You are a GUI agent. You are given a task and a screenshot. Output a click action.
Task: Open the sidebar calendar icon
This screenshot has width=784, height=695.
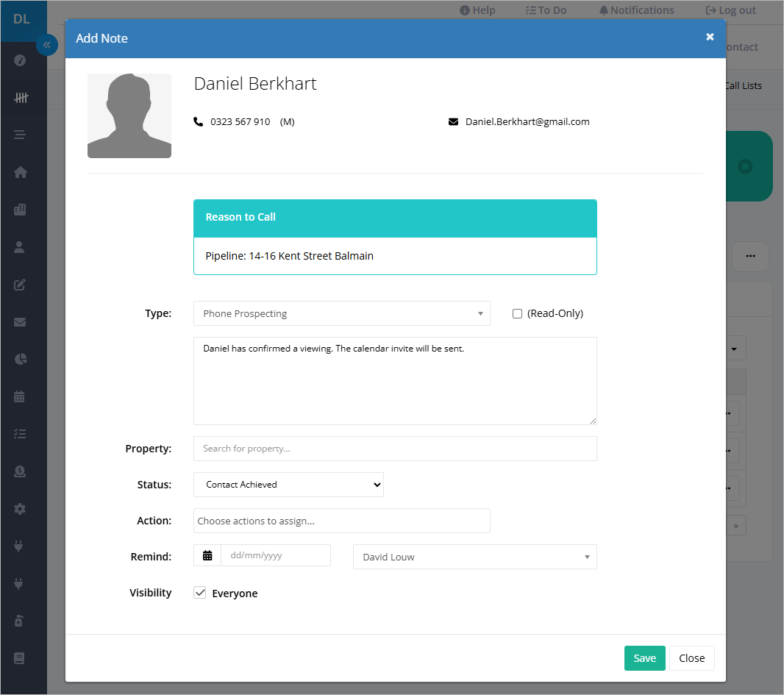20,396
